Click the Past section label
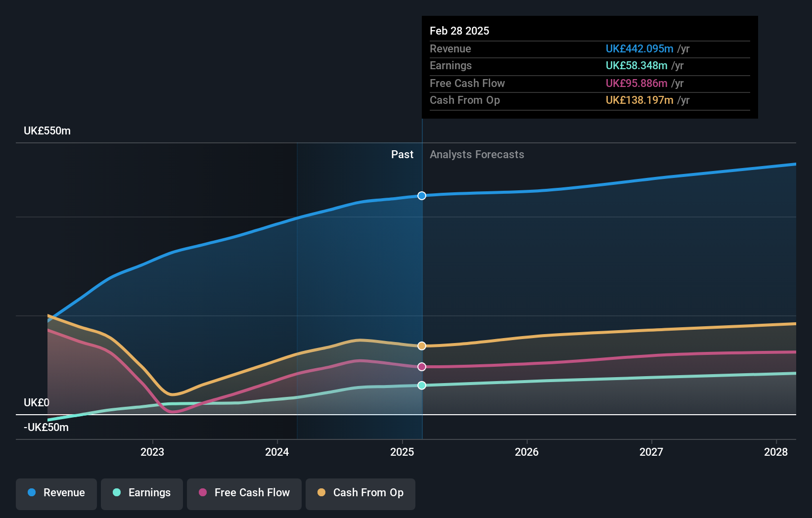Screen dimensions: 812x518 402,155
